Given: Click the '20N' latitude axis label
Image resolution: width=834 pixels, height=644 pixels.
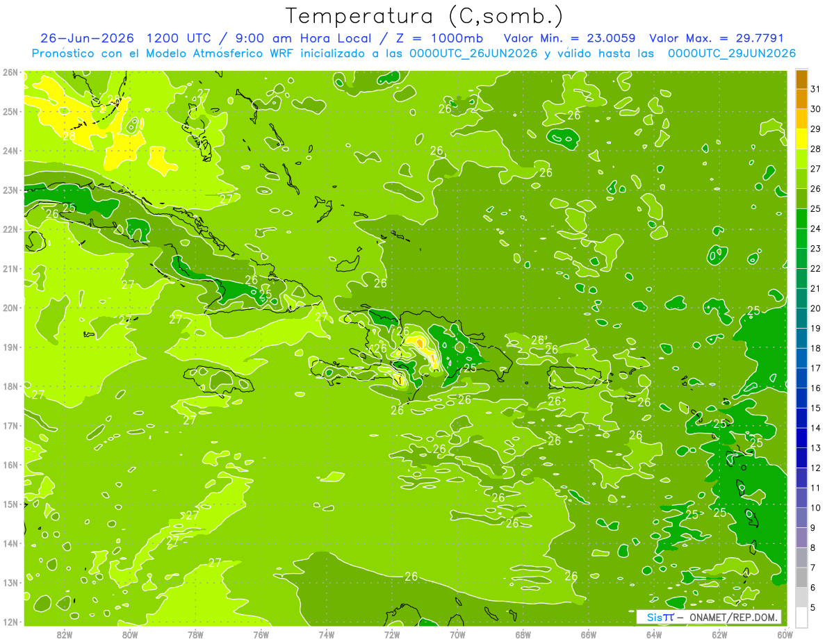Looking at the screenshot, I should 10,308.
